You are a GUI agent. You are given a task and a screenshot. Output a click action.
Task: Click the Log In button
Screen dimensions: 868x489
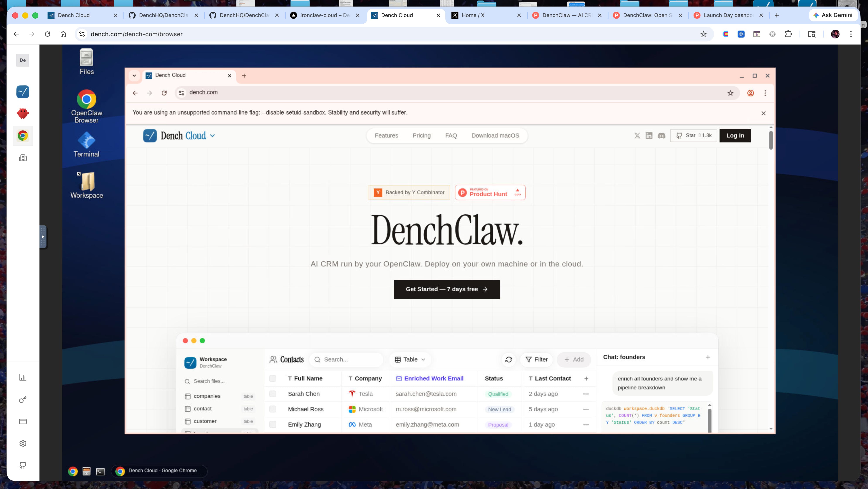(x=735, y=136)
